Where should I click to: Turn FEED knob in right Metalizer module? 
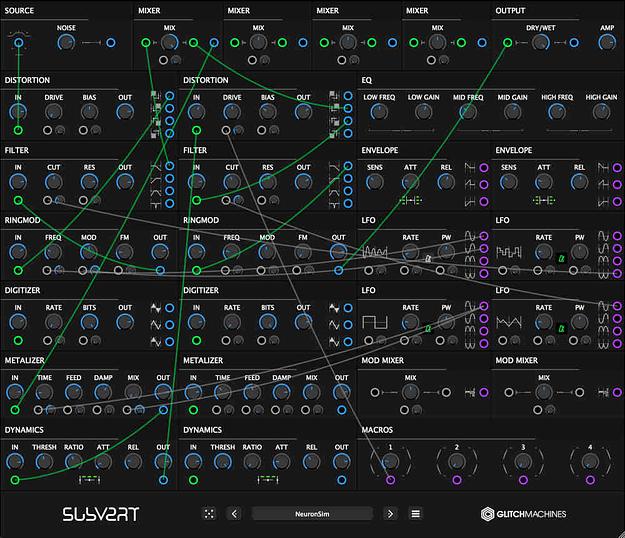(x=252, y=392)
